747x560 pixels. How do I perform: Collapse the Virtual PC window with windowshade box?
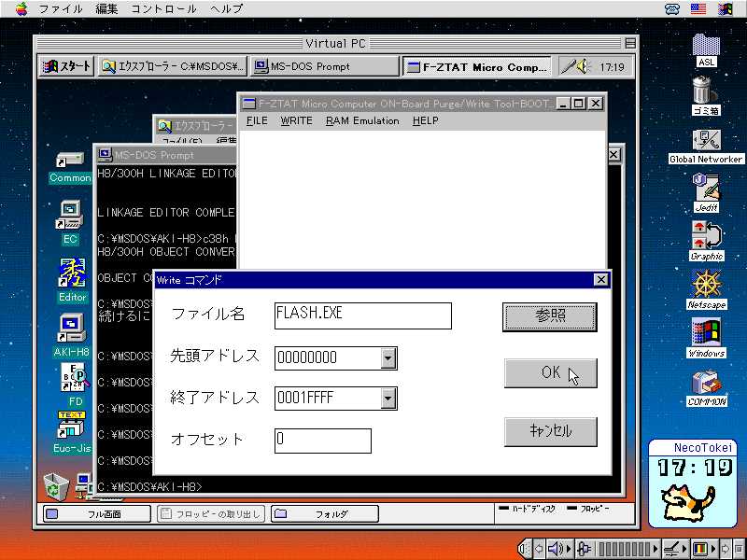pyautogui.click(x=629, y=43)
